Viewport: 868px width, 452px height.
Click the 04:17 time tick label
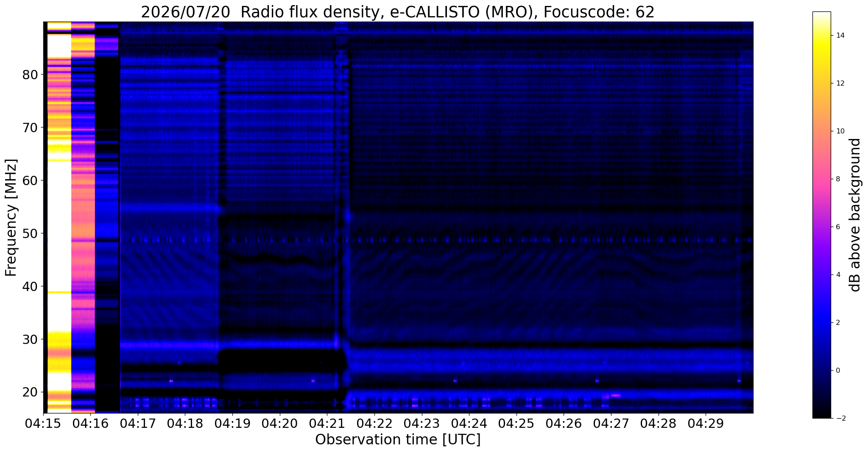[x=138, y=424]
